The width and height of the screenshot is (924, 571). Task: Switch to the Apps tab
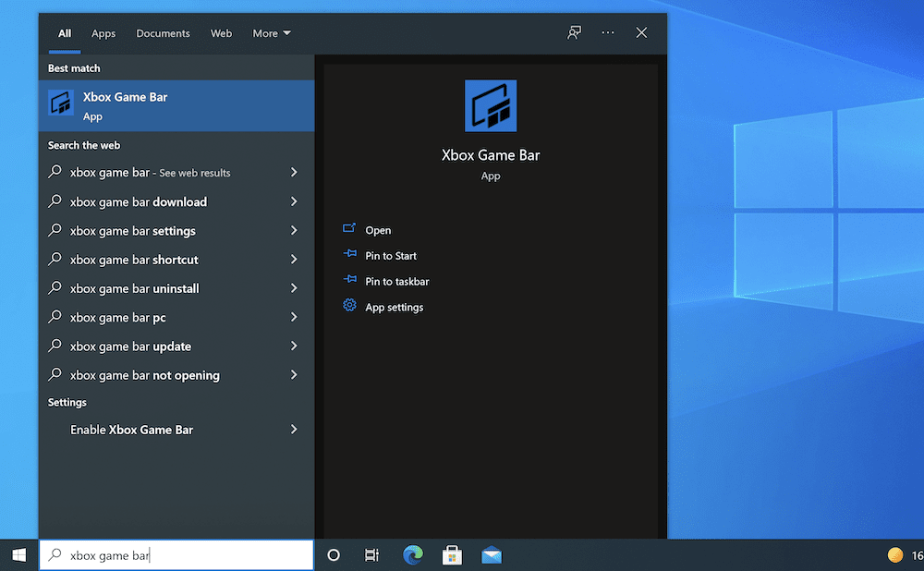(103, 33)
